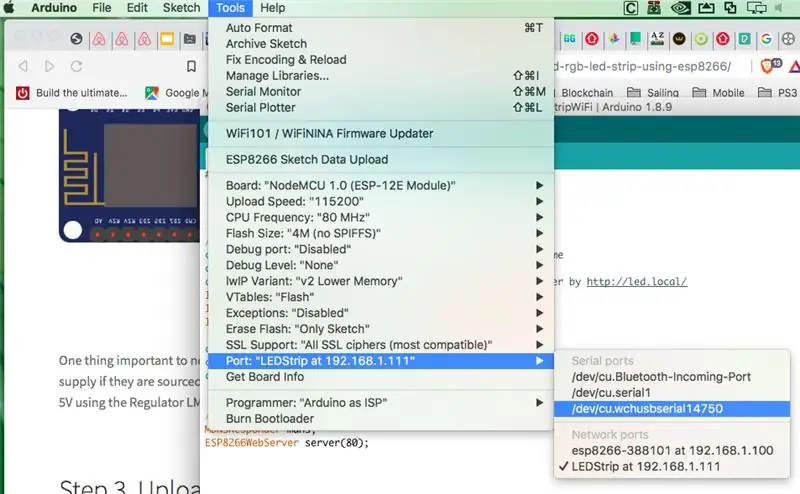Open the boxed C menu bar icon

click(x=631, y=8)
